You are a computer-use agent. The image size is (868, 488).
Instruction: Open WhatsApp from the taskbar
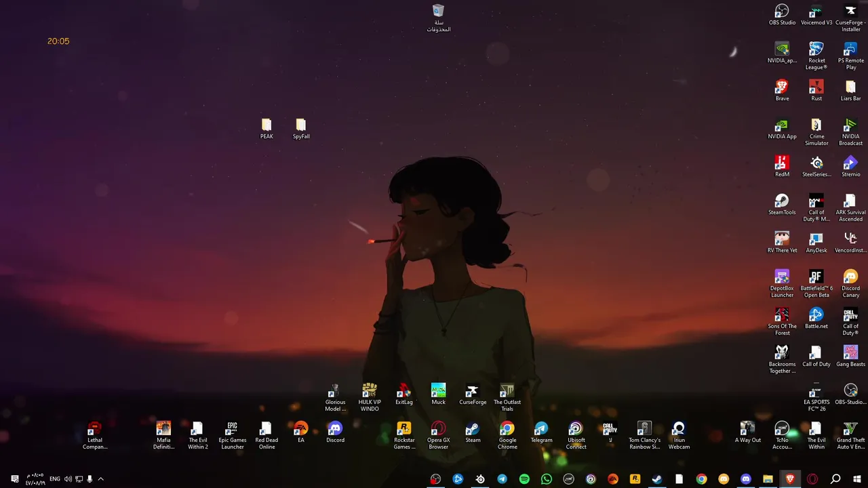pyautogui.click(x=547, y=479)
